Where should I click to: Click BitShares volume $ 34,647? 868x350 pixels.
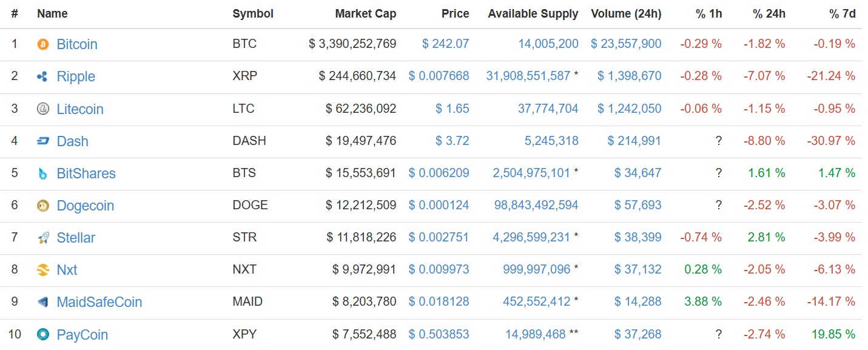coord(638,173)
